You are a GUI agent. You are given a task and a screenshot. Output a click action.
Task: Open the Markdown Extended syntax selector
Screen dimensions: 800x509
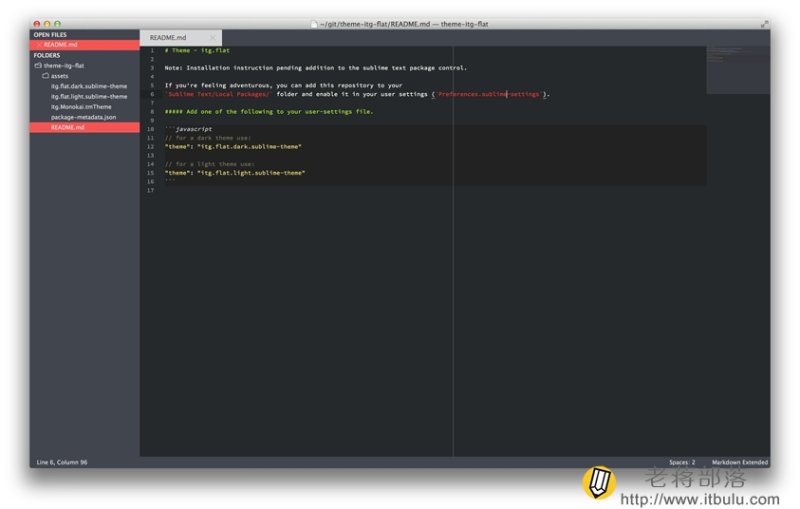pyautogui.click(x=739, y=462)
